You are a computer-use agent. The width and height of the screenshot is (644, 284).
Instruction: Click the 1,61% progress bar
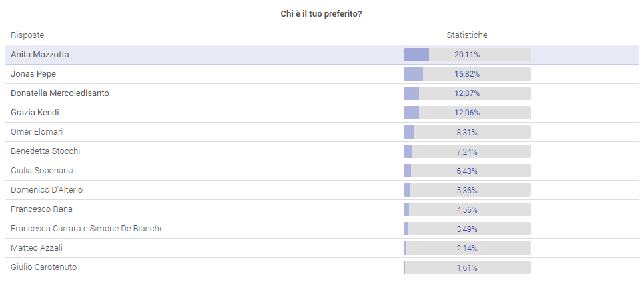pyautogui.click(x=466, y=267)
